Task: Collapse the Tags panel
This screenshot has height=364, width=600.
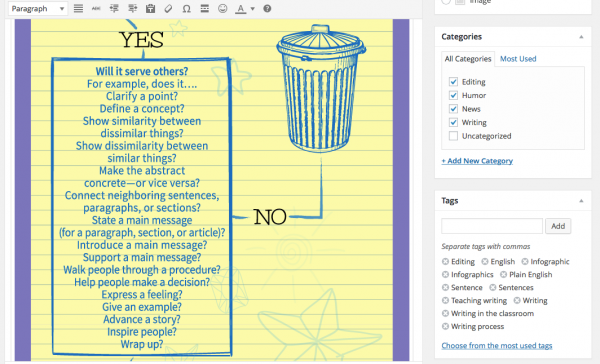Action: click(581, 201)
